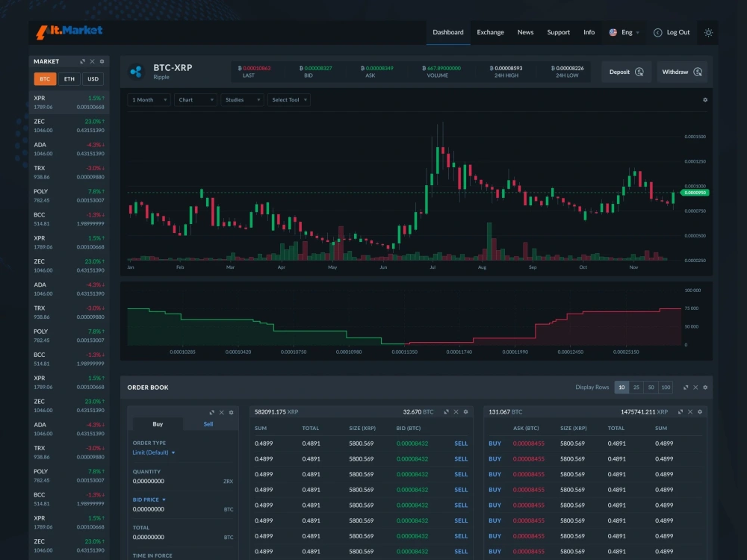Click the Ripple coin logo
This screenshot has width=747, height=560.
click(x=136, y=72)
